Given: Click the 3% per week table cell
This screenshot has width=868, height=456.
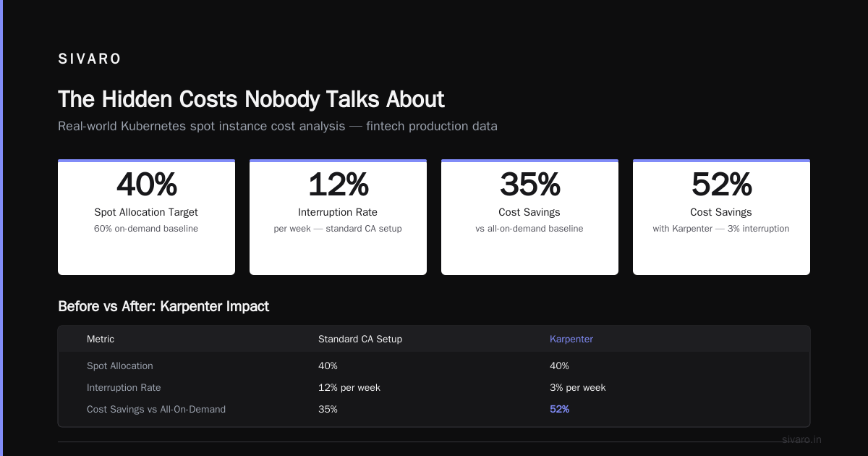Looking at the screenshot, I should [578, 387].
